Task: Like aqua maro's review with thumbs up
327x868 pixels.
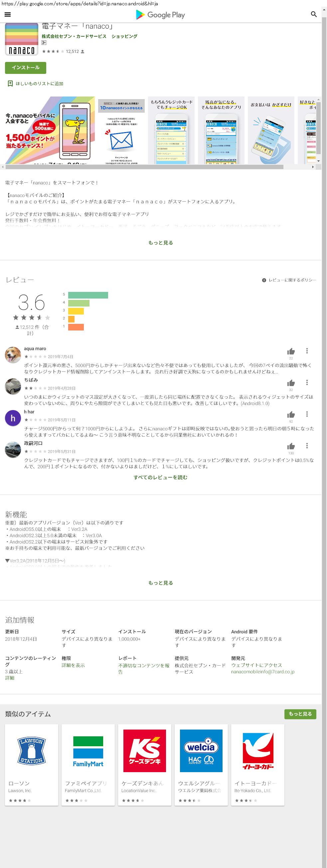Action: (x=291, y=351)
